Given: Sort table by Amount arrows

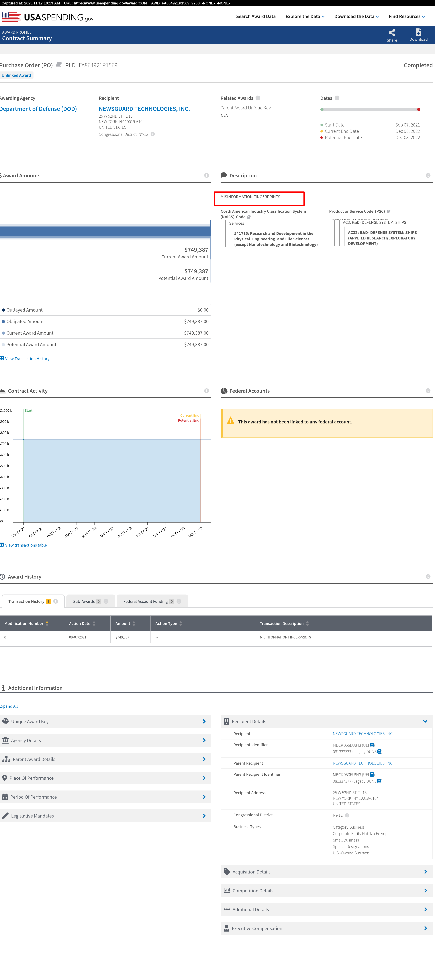Looking at the screenshot, I should (x=134, y=624).
